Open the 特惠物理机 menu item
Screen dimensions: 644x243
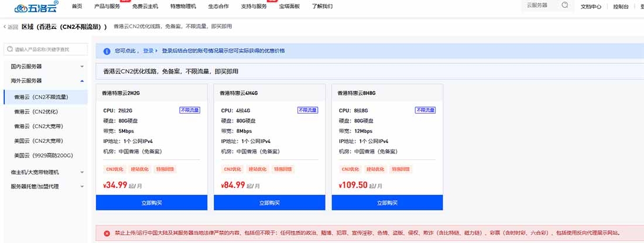pyautogui.click(x=183, y=6)
